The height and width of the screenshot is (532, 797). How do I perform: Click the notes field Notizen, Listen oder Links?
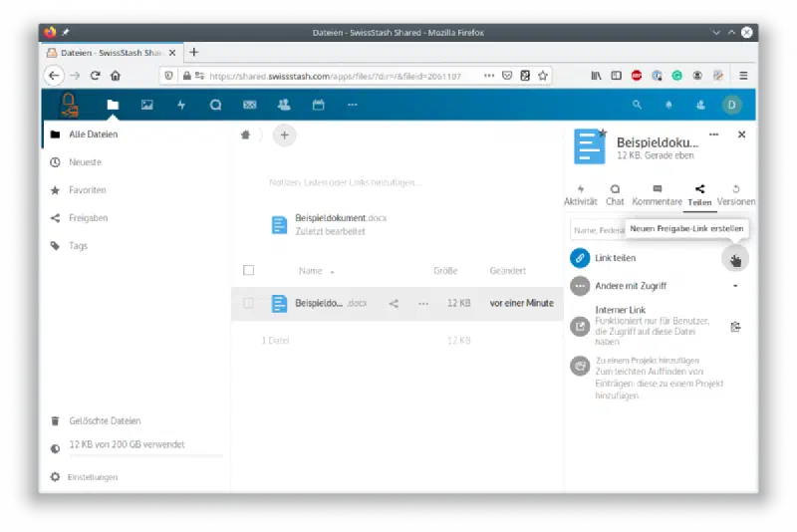click(x=345, y=182)
